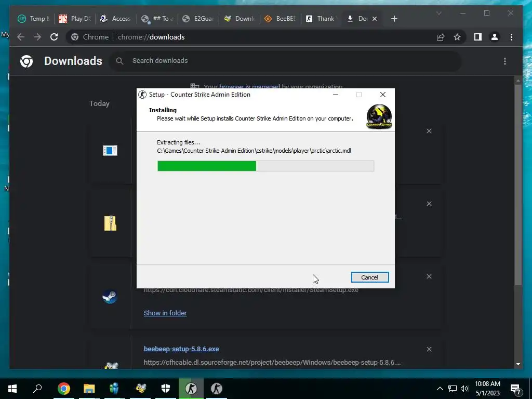
Task: Open the Thank You tab
Action: coord(321,19)
